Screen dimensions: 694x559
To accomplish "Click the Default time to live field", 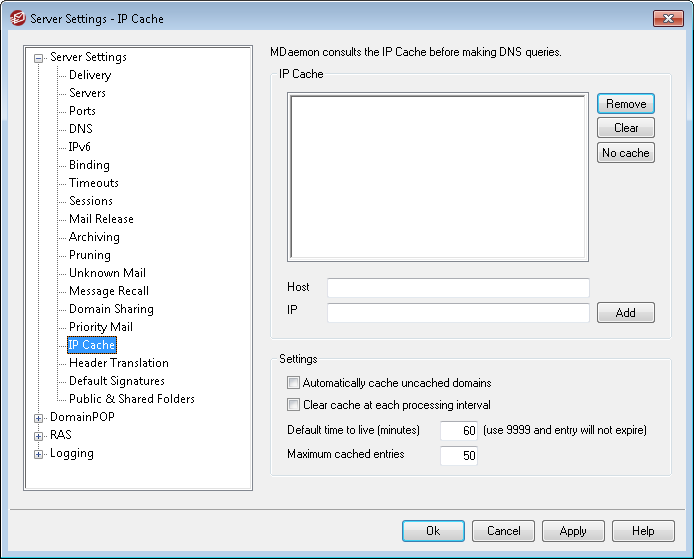I will 459,431.
